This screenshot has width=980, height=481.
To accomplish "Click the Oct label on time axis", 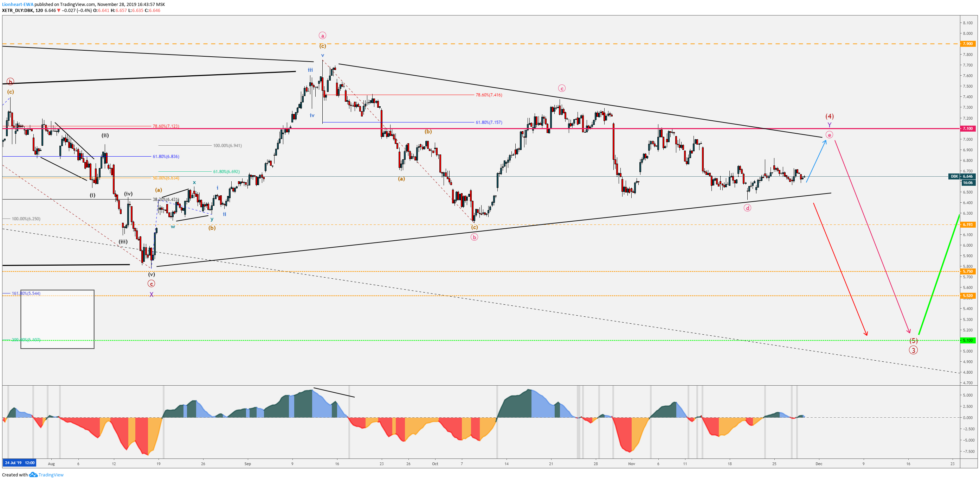I will coord(435,464).
